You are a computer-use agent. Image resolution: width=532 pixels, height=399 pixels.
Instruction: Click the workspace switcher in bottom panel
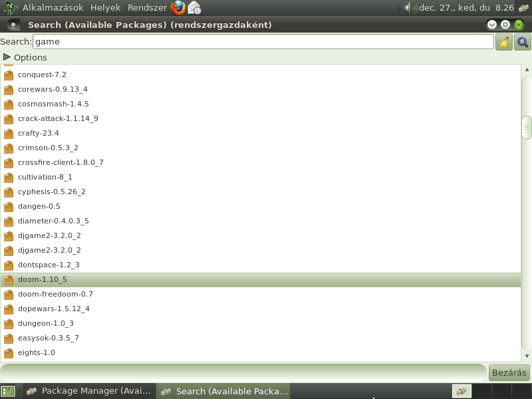(x=491, y=391)
